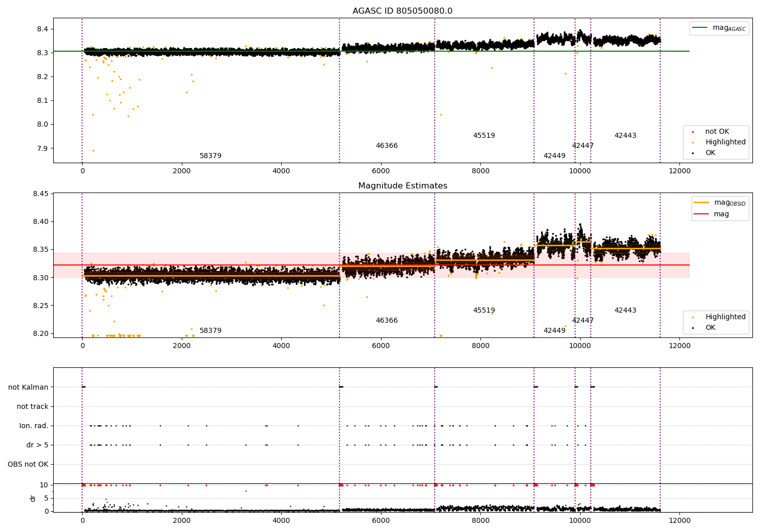Click obsid label 45519 in Magnitude Estimates plot
Viewport: 760px width, 532px height.
pos(484,311)
